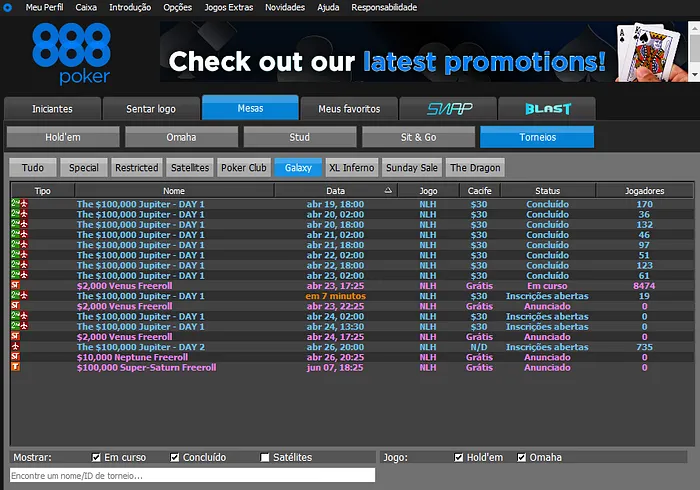Filter tournaments by Tudo

click(x=33, y=167)
